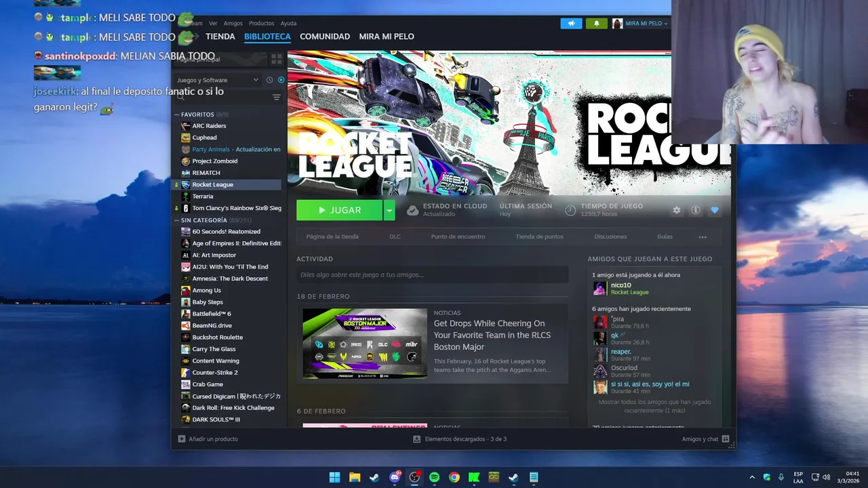Viewport: 868px width, 488px height.
Task: Open Discord from taskbar
Action: 395,477
